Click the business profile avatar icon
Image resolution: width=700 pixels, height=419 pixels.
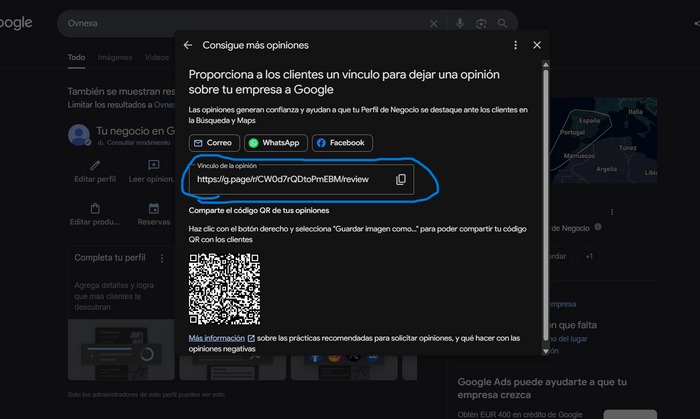(79, 135)
